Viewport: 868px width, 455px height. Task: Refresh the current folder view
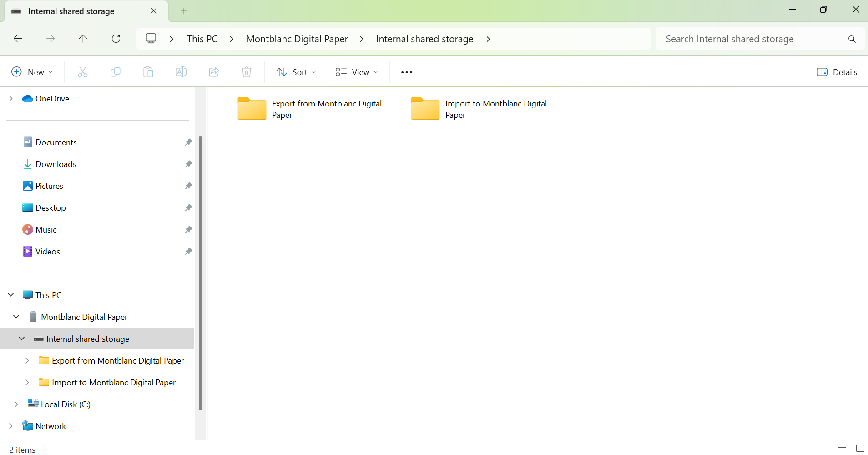[x=116, y=39]
